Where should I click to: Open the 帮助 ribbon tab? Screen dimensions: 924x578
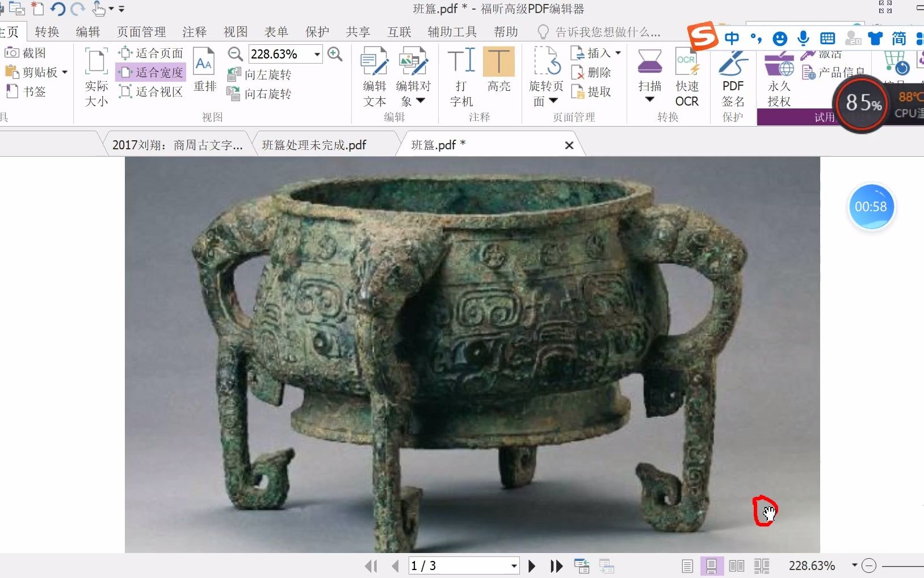506,32
